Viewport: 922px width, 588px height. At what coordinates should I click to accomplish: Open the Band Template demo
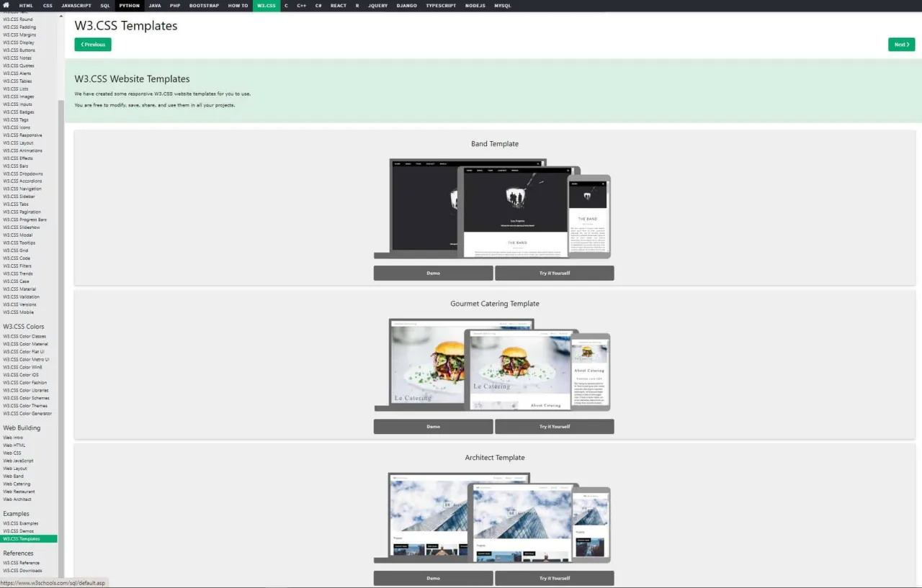point(432,273)
